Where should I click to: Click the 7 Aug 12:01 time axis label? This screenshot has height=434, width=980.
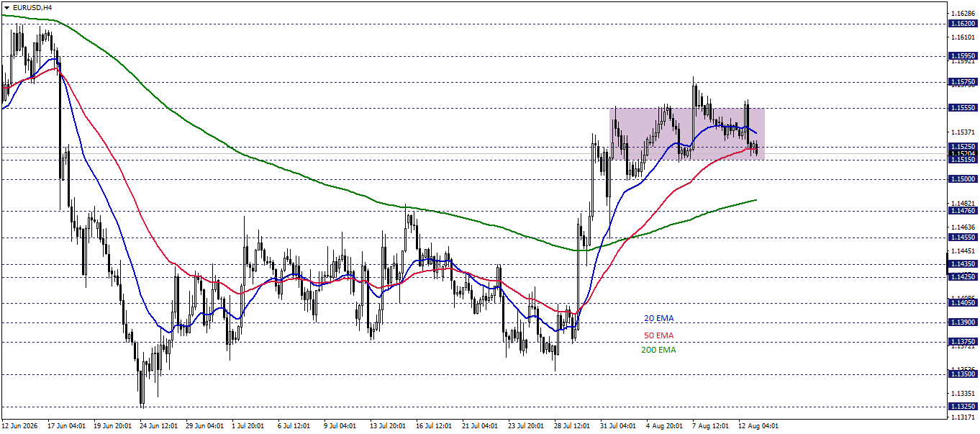pyautogui.click(x=712, y=426)
